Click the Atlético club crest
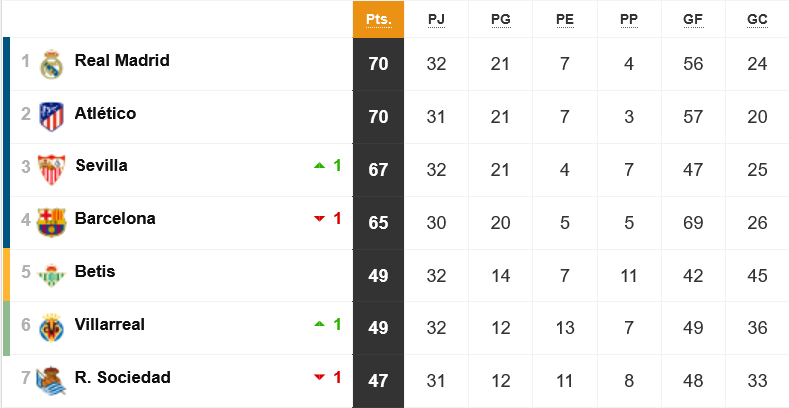 coord(51,117)
